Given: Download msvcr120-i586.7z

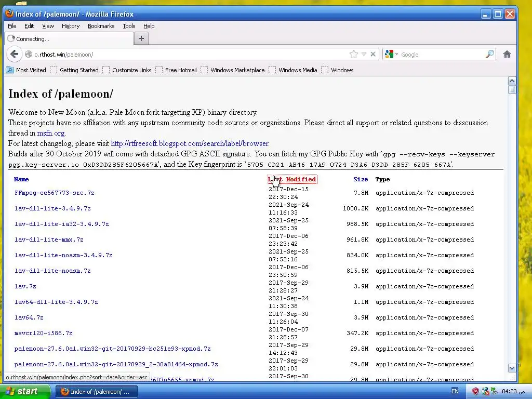Looking at the screenshot, I should point(44,333).
